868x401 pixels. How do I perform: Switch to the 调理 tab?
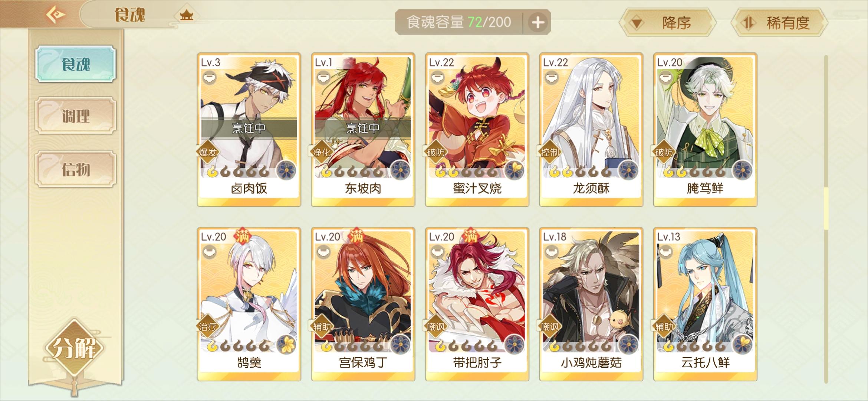pos(76,116)
